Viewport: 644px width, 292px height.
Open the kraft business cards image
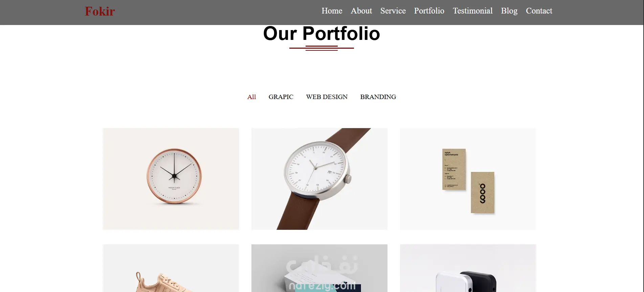[x=468, y=179]
